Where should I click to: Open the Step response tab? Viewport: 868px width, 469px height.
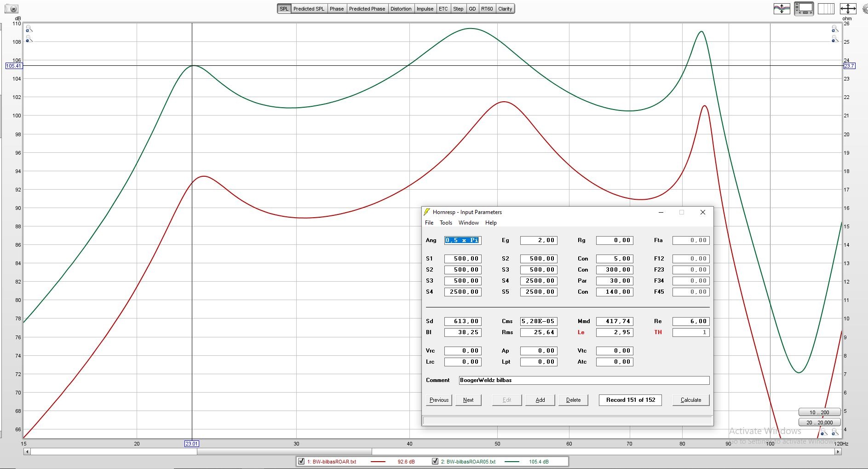click(458, 9)
